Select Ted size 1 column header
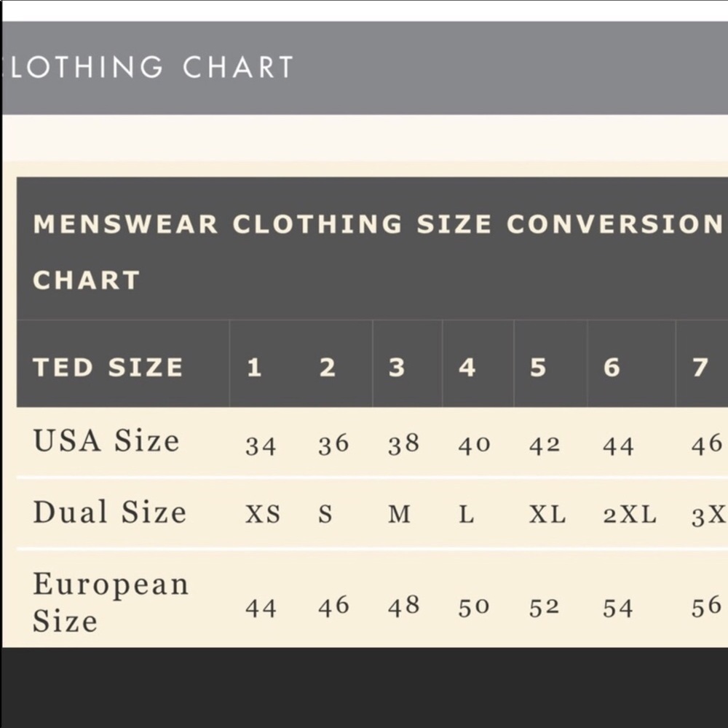This screenshot has width=728, height=728. click(x=253, y=367)
